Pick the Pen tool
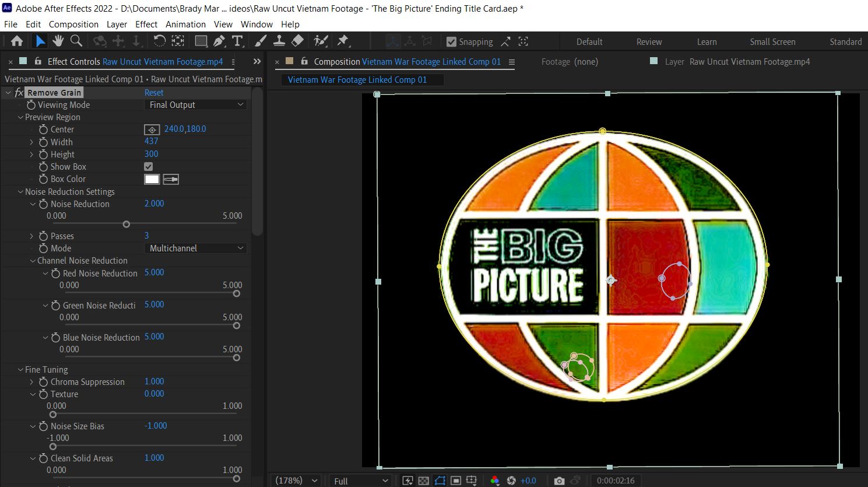This screenshot has width=868, height=487. click(x=219, y=41)
